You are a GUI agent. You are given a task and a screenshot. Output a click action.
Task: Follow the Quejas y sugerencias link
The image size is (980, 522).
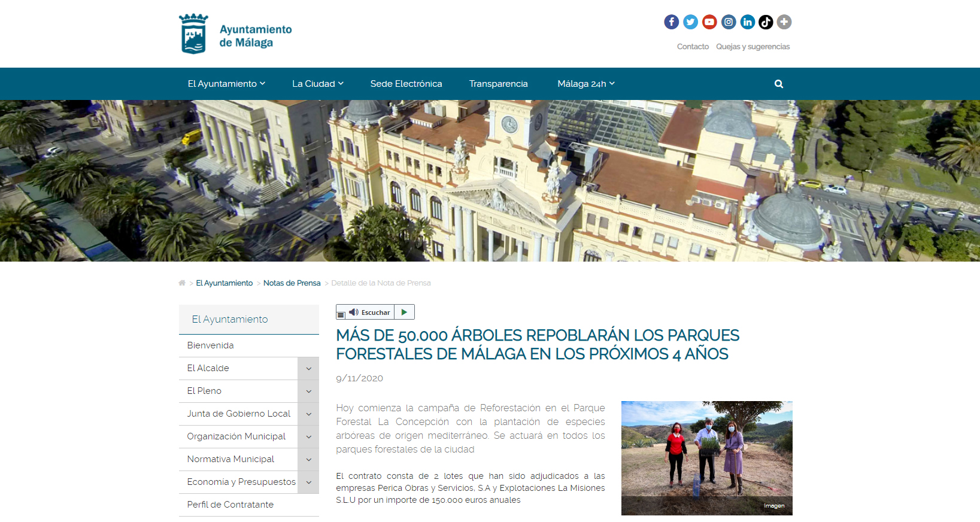point(753,47)
